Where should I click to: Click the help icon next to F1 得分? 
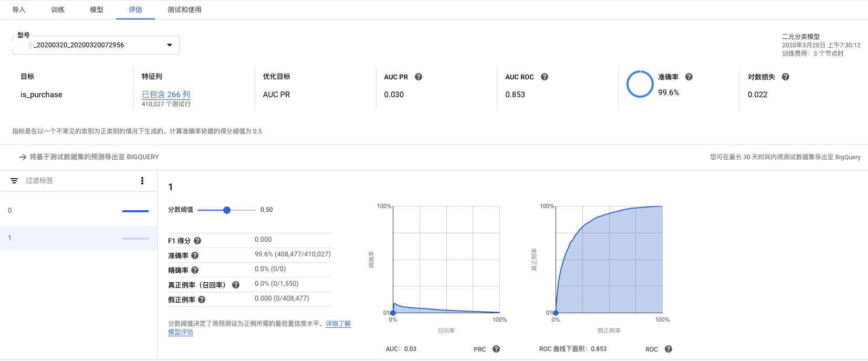197,241
